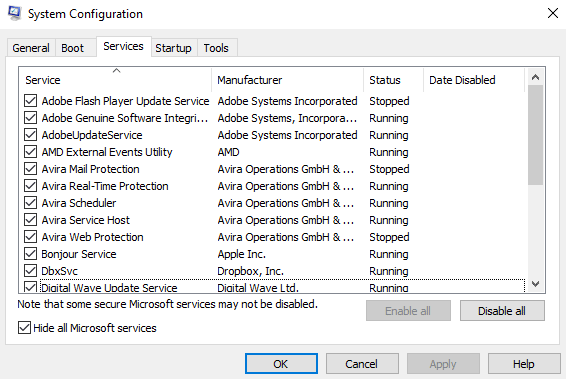Viewport: 566px width, 379px height.
Task: Toggle Avira Real-Time Protection checkbox
Action: (x=31, y=186)
